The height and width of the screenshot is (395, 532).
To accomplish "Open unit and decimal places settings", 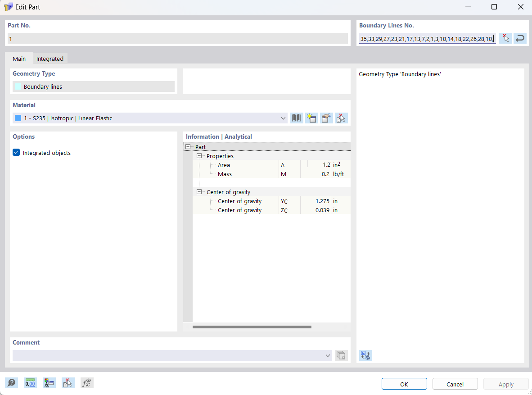I will point(30,383).
